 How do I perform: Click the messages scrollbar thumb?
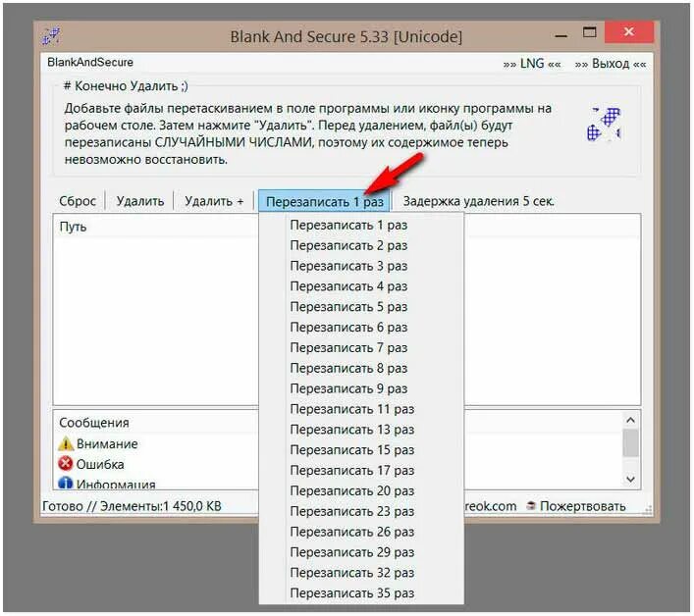[631, 442]
